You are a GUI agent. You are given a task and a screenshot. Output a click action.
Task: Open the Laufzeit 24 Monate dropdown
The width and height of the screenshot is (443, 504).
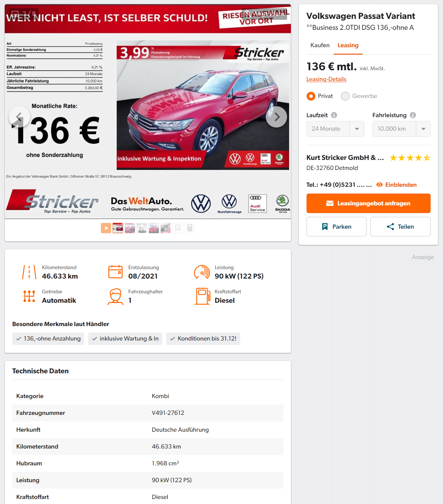[335, 129]
